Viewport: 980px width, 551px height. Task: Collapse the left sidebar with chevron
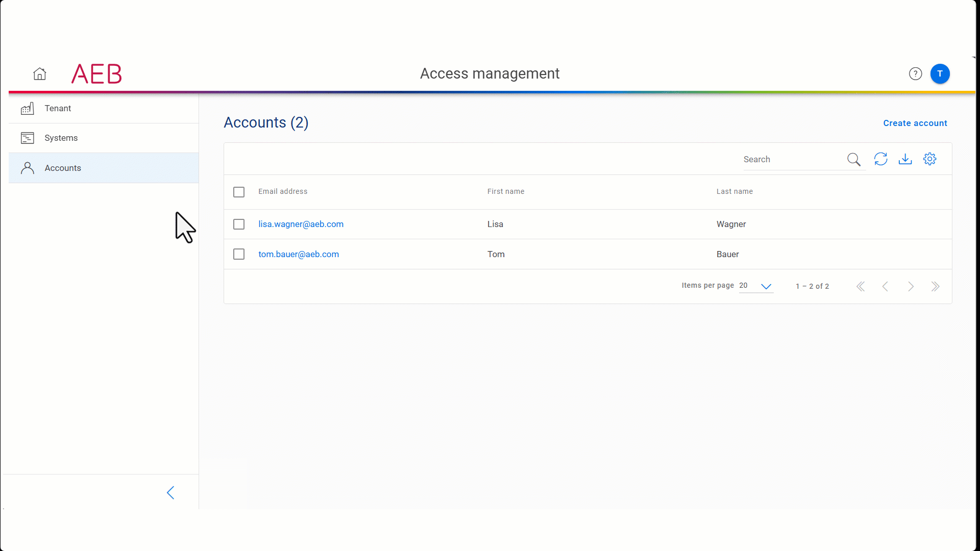click(170, 492)
